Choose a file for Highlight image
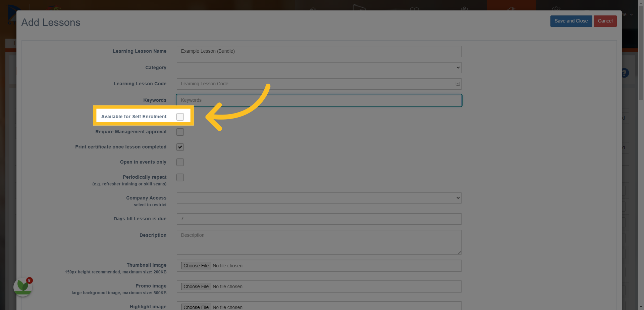 pos(196,307)
